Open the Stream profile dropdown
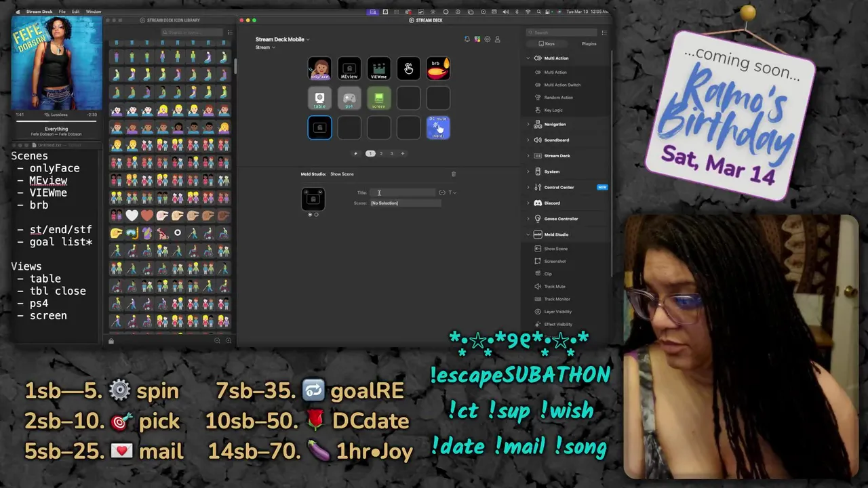The image size is (868, 488). click(265, 47)
